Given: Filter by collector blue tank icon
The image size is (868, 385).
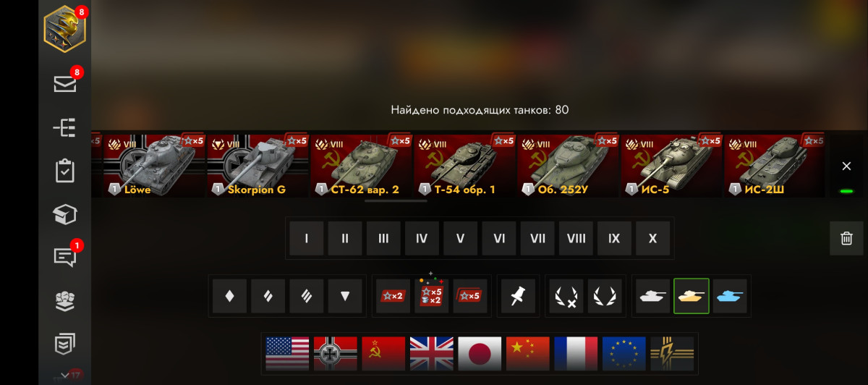Looking at the screenshot, I should [730, 295].
